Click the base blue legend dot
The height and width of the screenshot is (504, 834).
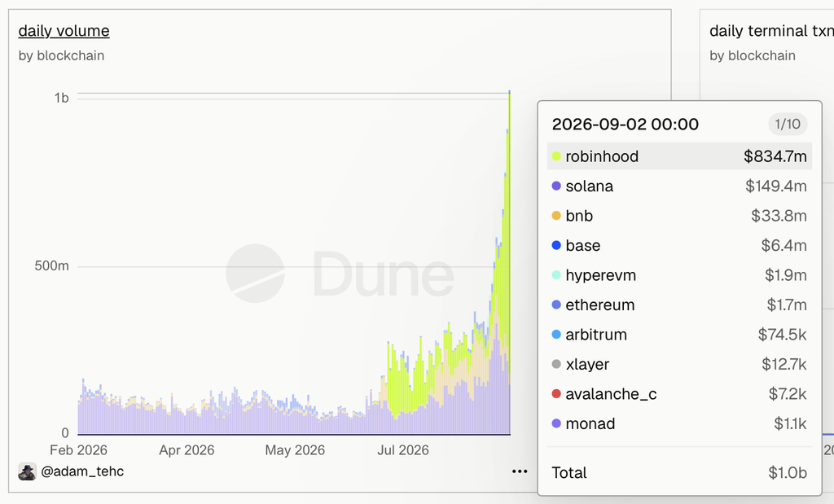tap(556, 245)
